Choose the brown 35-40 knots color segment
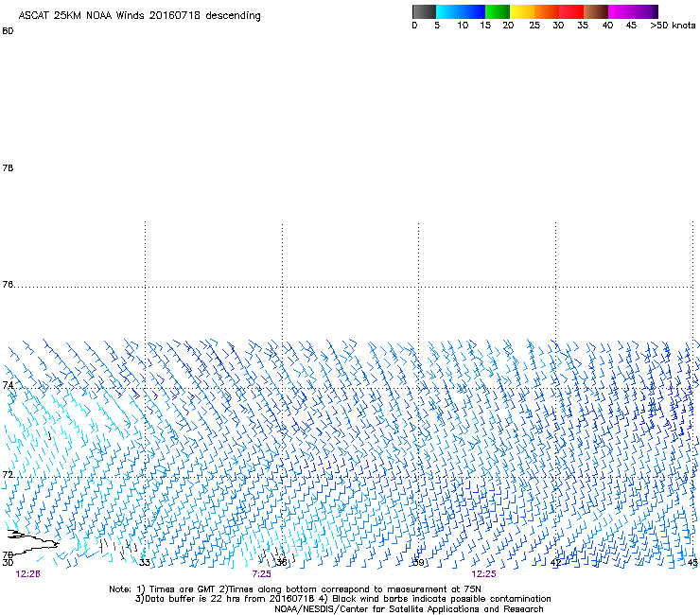Screen dimensions: 700x615 pos(596,11)
